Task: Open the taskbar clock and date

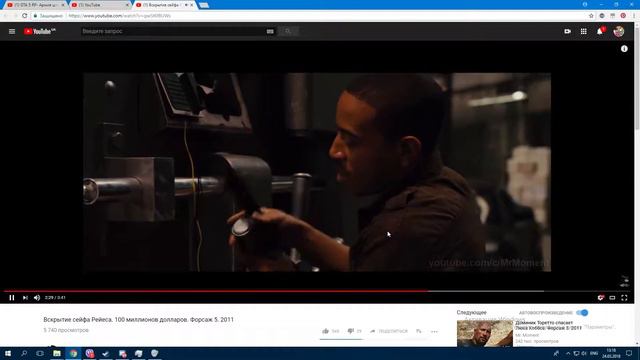Action: click(611, 353)
